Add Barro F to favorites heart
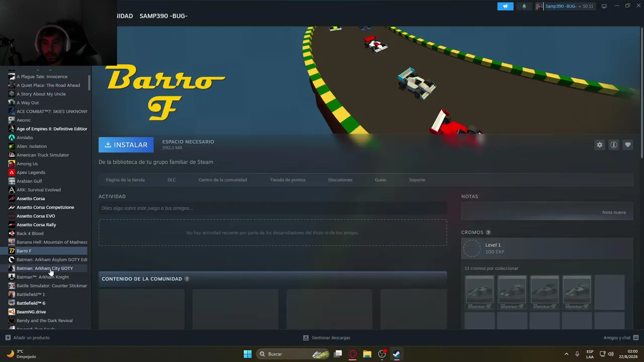 click(x=628, y=145)
